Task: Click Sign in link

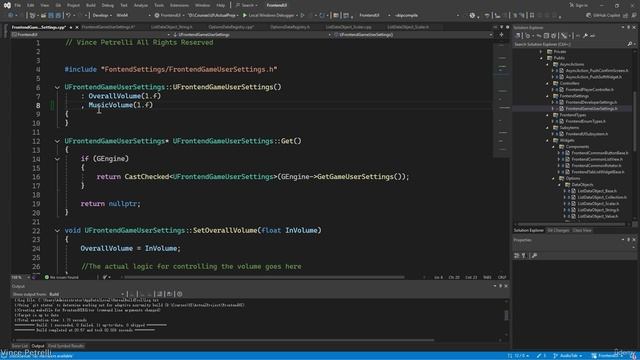Action: pyautogui.click(x=578, y=5)
